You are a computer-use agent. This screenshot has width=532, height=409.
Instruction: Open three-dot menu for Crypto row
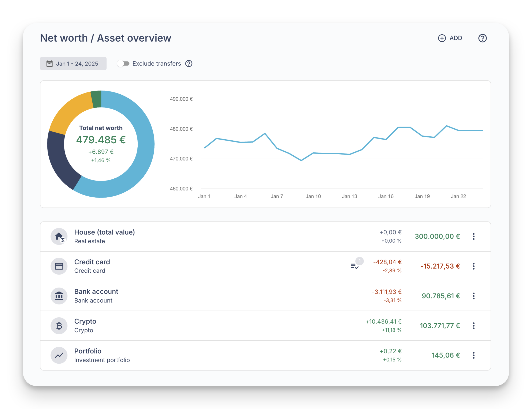[473, 326]
